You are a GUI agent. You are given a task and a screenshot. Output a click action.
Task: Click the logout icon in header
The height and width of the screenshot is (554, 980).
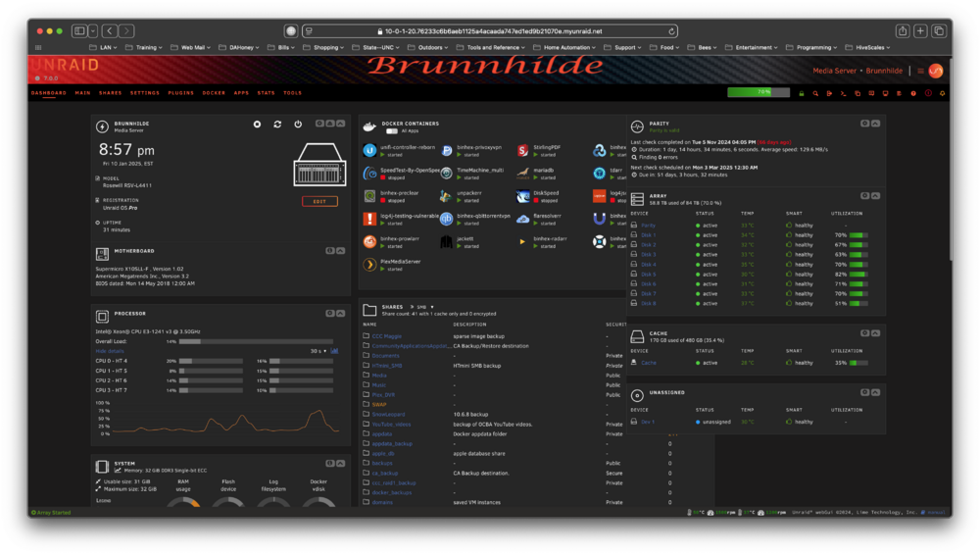click(829, 93)
